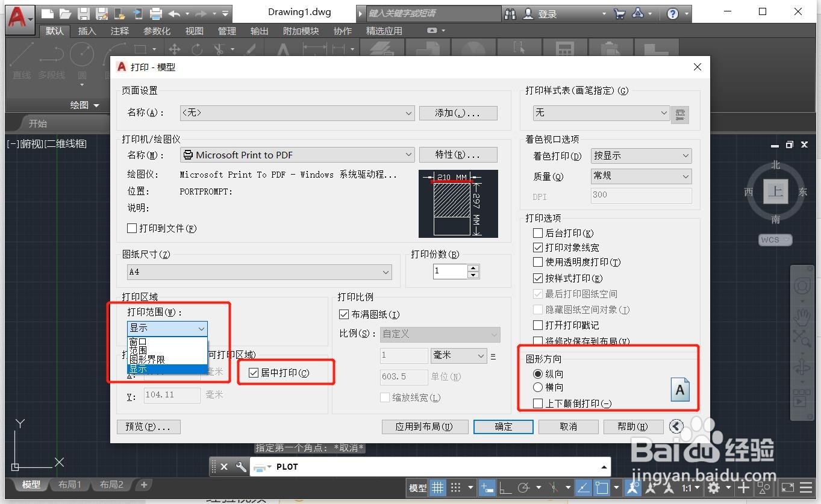Enable Plot upside-down checkbox

(538, 403)
